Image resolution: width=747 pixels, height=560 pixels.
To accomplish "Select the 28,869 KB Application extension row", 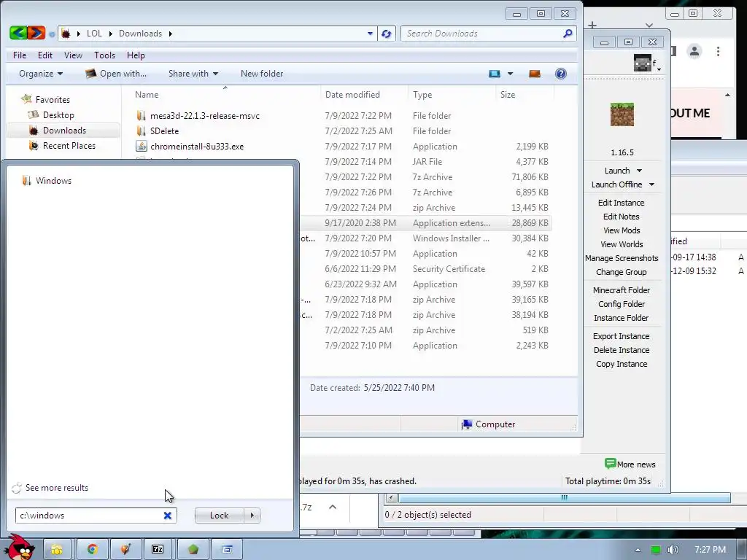I will [x=426, y=223].
